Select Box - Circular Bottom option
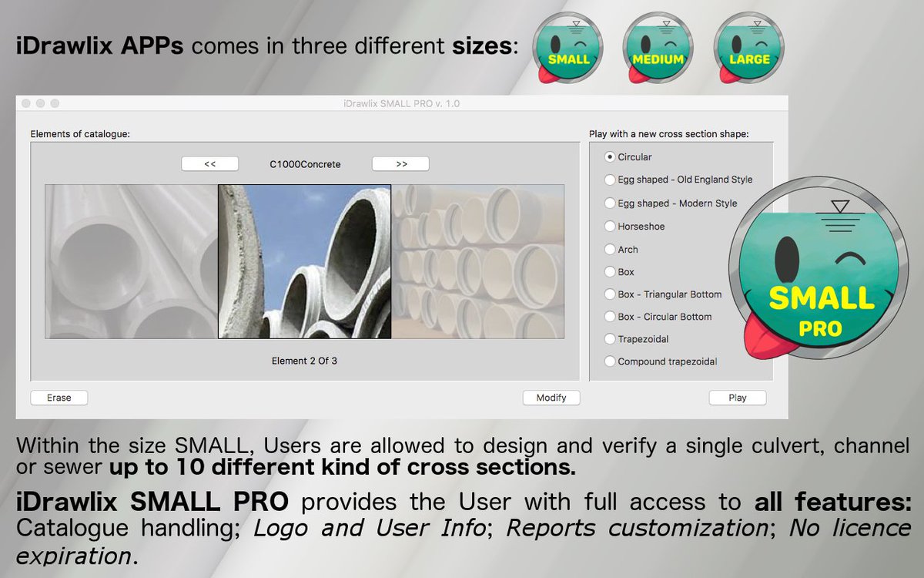The image size is (924, 578). [610, 317]
